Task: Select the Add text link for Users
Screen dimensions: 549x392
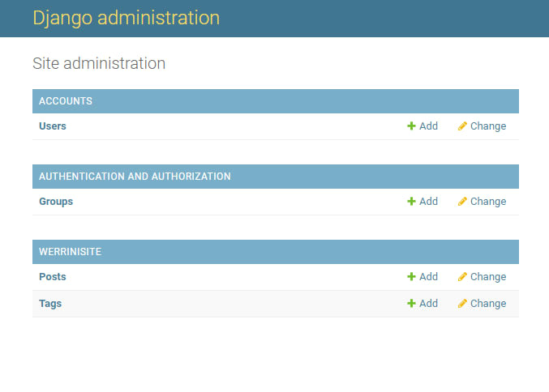Action: click(x=428, y=126)
